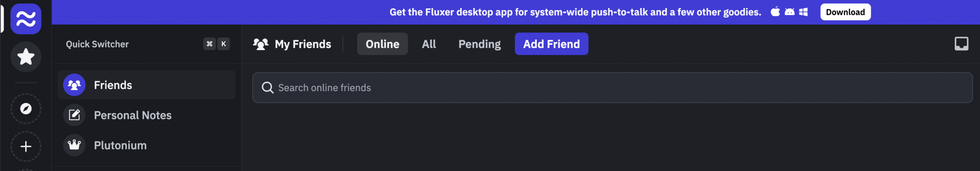The image size is (980, 171).
Task: Switch to the Online friends tab
Action: [382, 44]
